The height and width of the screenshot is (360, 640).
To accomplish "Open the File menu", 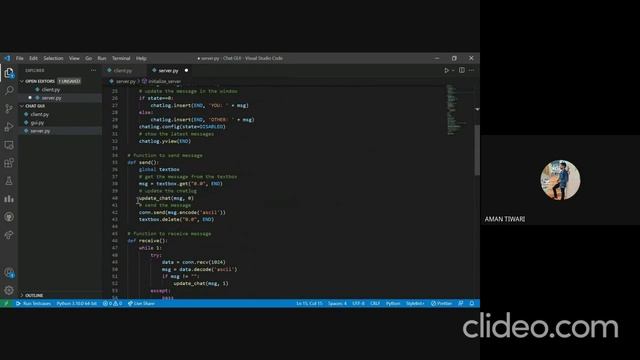I will click(20, 58).
